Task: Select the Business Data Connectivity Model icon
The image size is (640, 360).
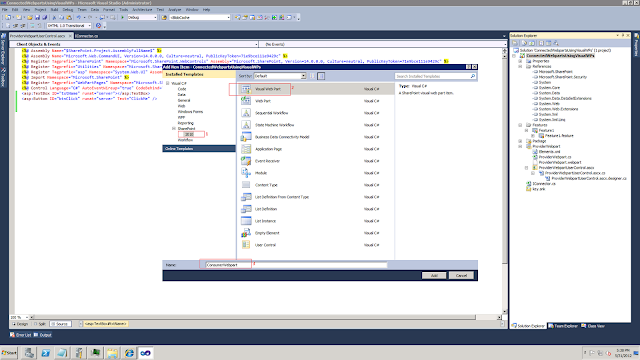Action: (x=246, y=137)
